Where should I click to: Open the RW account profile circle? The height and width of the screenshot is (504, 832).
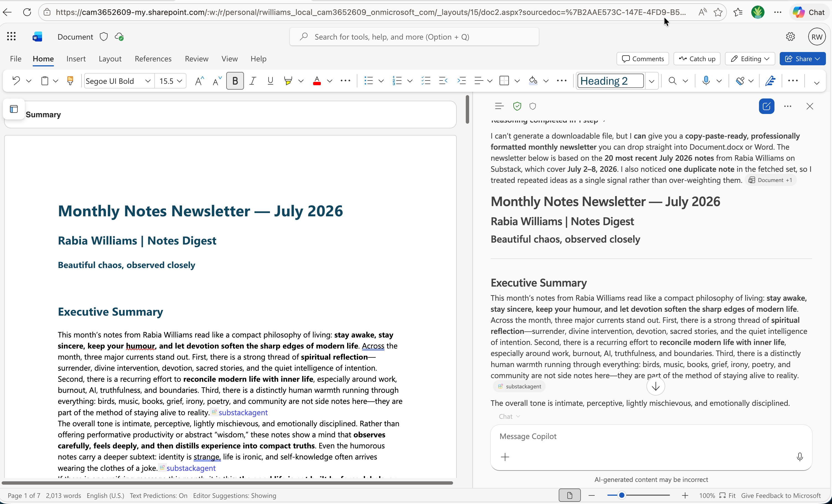click(817, 37)
